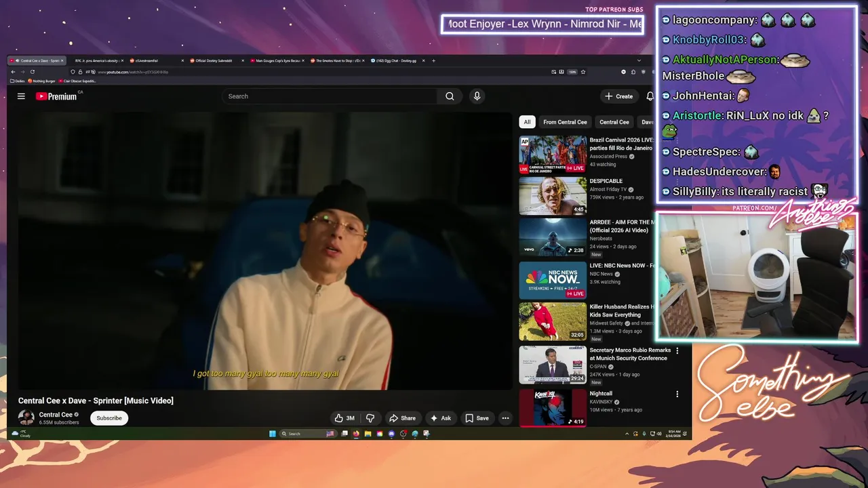Image resolution: width=868 pixels, height=488 pixels.
Task: Switch to Official Destiny Subreddit tab
Action: coord(216,60)
